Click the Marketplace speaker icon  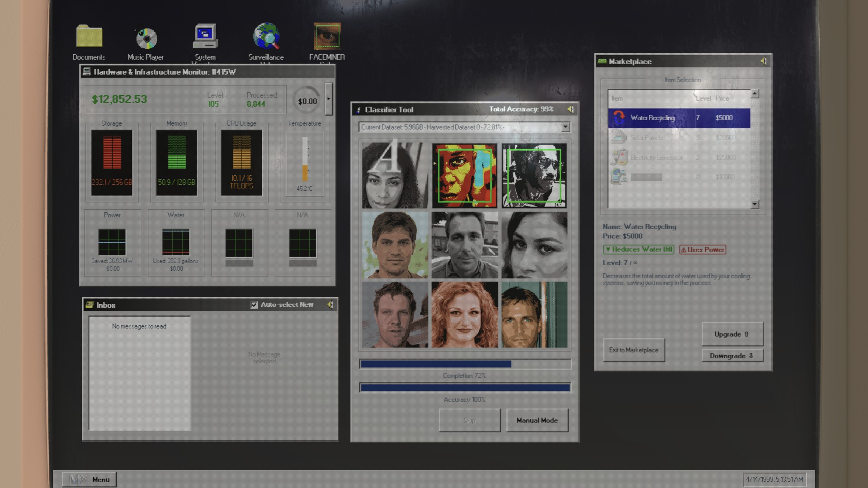pos(763,61)
